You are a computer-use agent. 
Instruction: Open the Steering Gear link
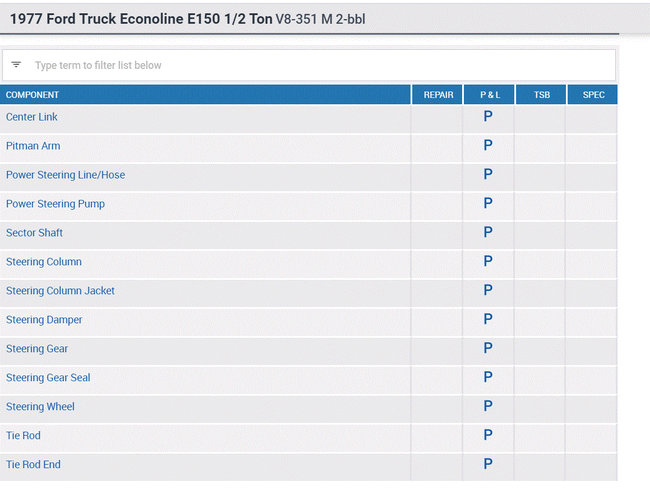tap(37, 349)
